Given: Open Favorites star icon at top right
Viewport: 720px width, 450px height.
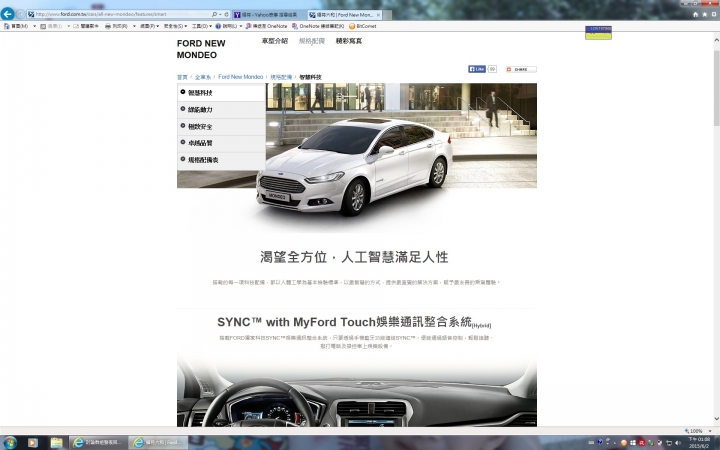Looking at the screenshot, I should point(704,15).
